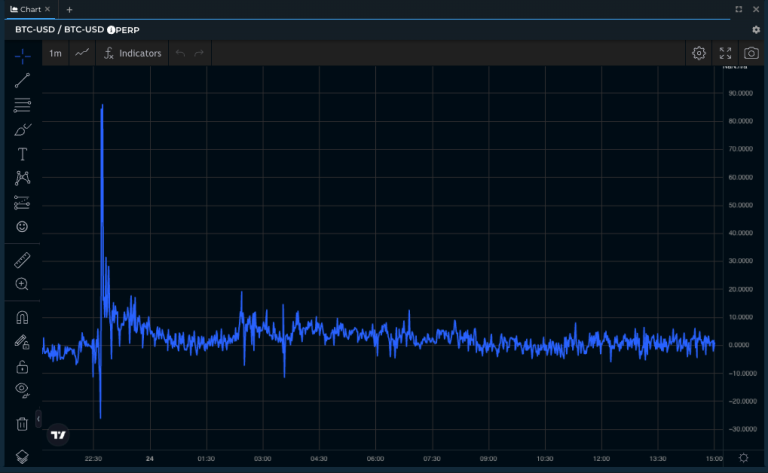Click the zoom in magnifier tool
The width and height of the screenshot is (768, 473).
pos(22,285)
